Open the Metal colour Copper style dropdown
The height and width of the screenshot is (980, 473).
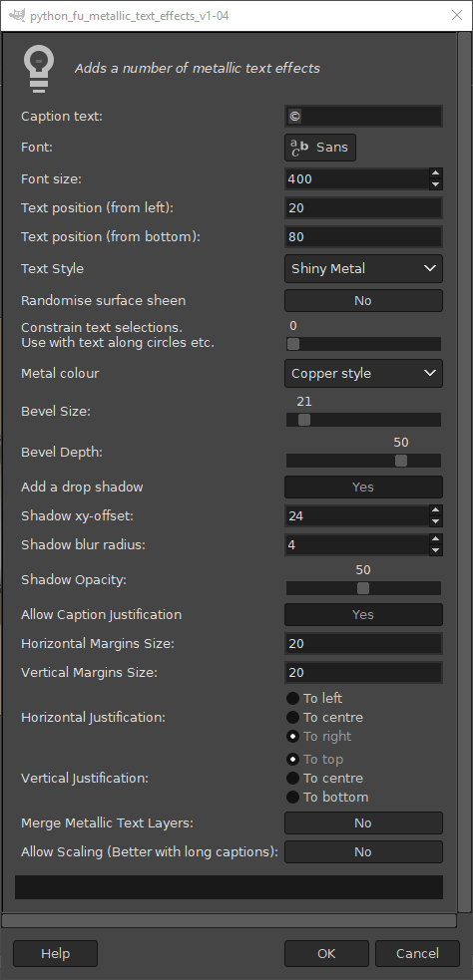click(363, 373)
